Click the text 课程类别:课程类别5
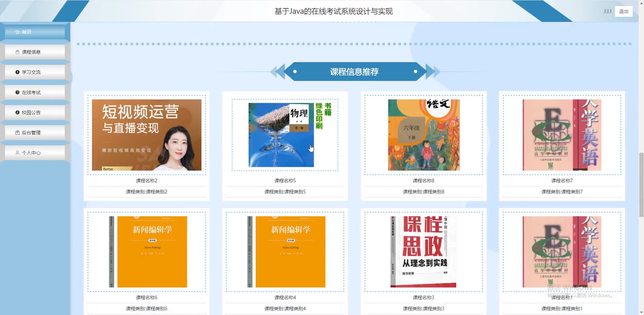The width and height of the screenshot is (644, 315). click(x=285, y=192)
